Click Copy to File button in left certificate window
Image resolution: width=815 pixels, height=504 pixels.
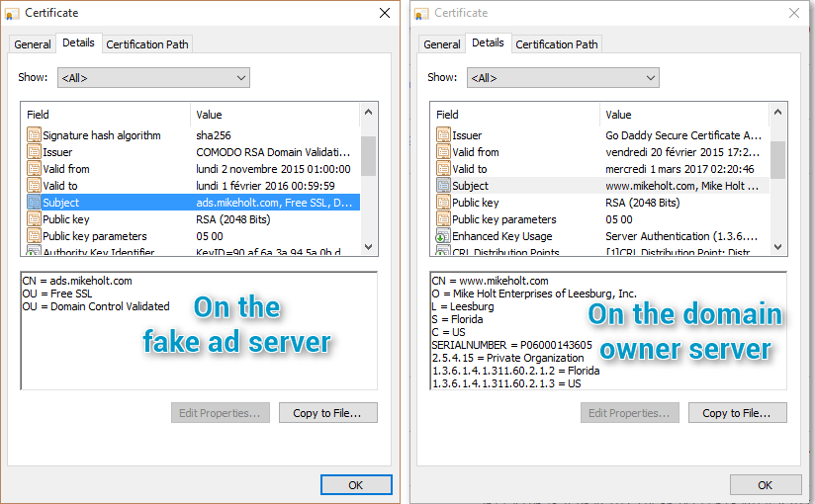pos(328,413)
